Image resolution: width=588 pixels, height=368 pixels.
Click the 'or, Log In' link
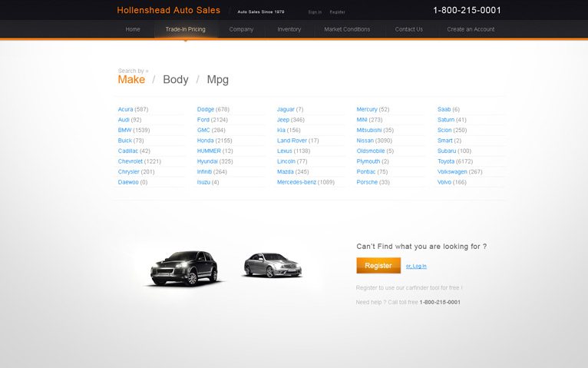pos(416,266)
